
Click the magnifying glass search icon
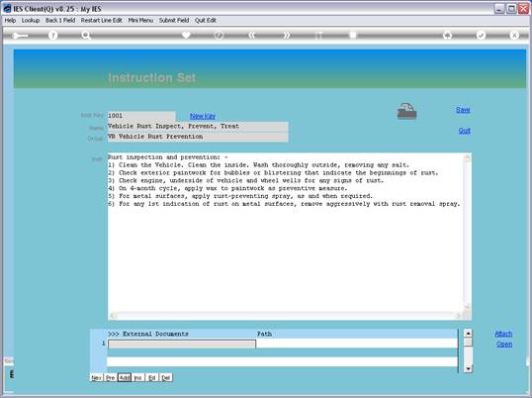tap(86, 35)
